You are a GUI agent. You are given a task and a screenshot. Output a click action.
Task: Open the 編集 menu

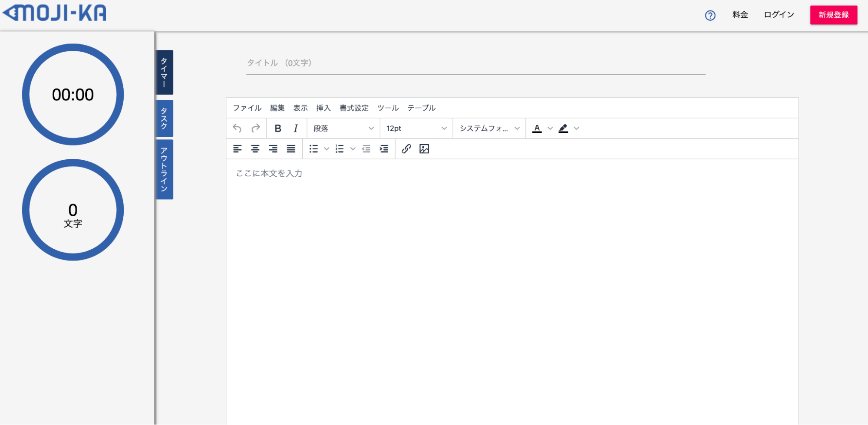click(277, 108)
